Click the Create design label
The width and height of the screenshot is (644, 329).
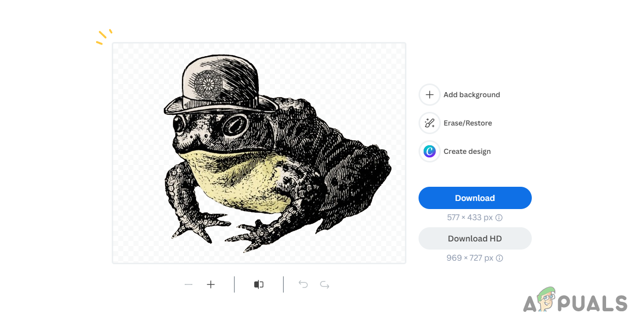point(467,151)
